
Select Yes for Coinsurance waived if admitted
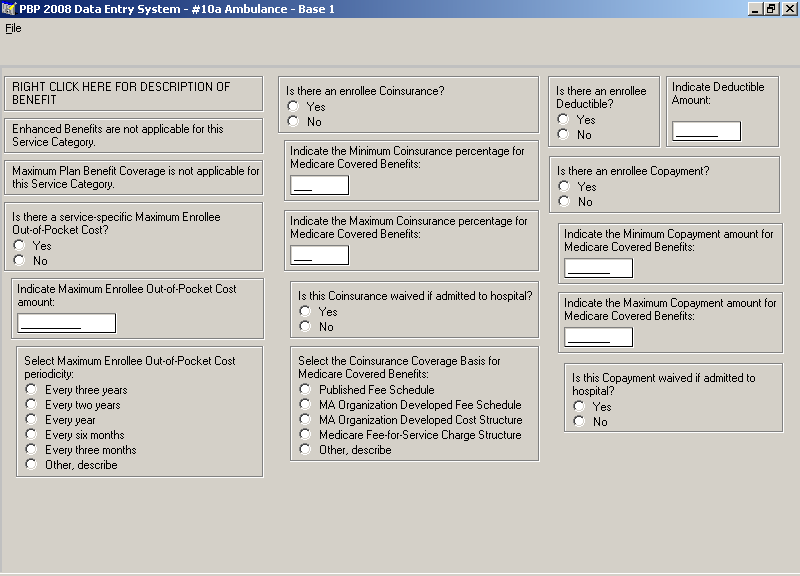[x=305, y=311]
